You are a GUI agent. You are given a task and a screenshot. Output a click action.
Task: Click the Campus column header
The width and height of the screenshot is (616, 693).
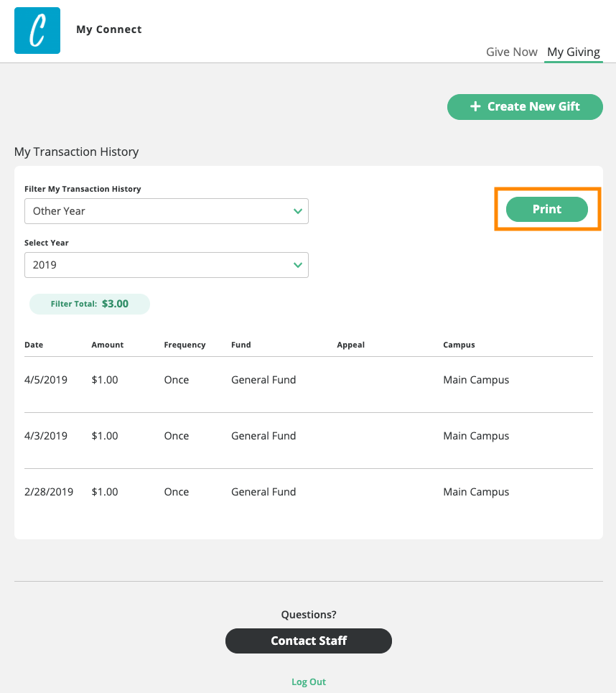tap(459, 345)
